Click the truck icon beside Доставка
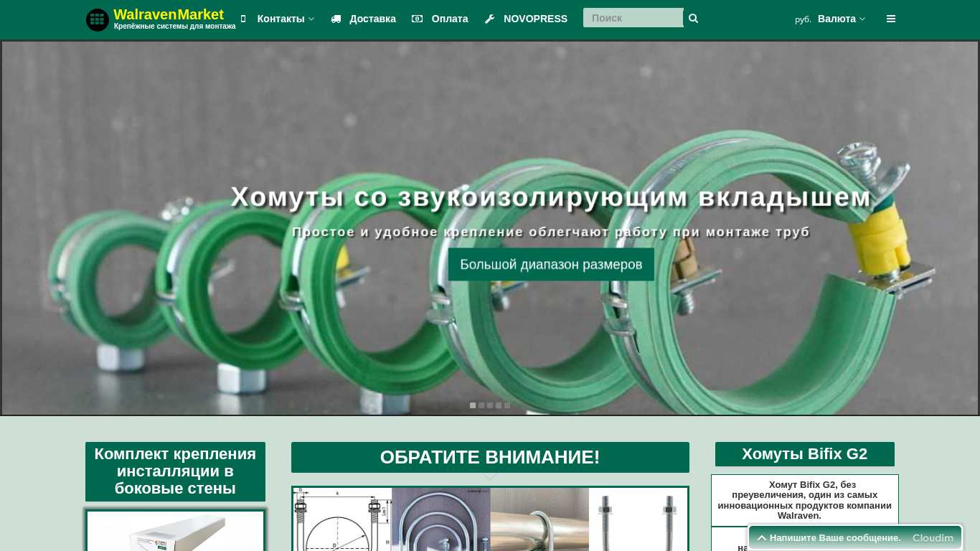Image resolution: width=980 pixels, height=551 pixels. coord(336,19)
